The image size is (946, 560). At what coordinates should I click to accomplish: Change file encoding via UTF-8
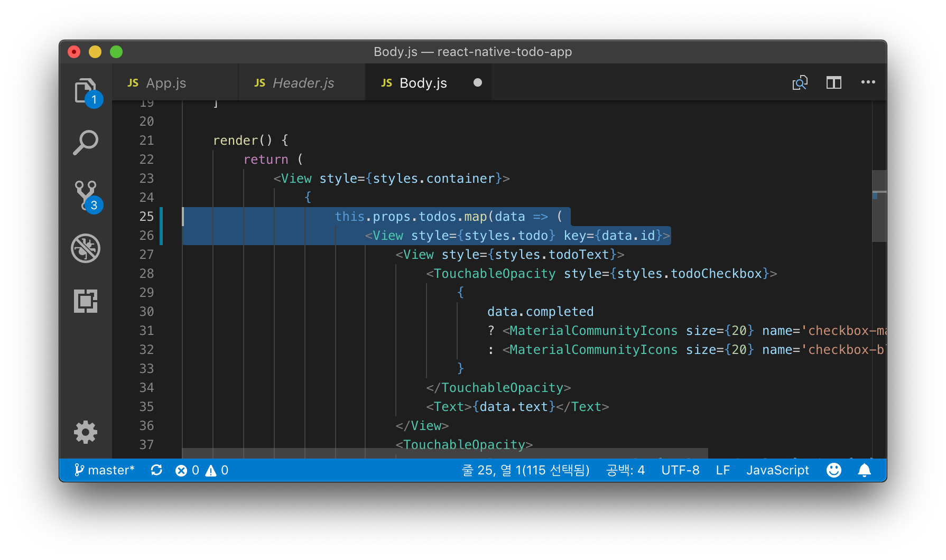[x=680, y=470]
